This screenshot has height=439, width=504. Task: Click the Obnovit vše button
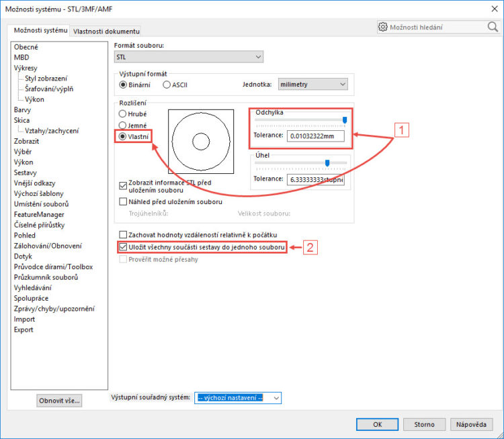[60, 401]
